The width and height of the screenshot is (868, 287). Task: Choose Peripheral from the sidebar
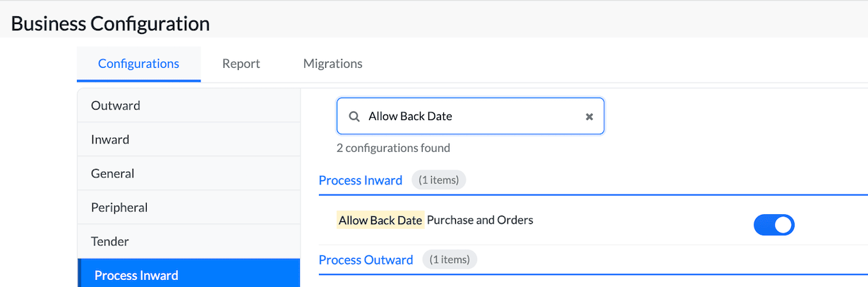119,207
